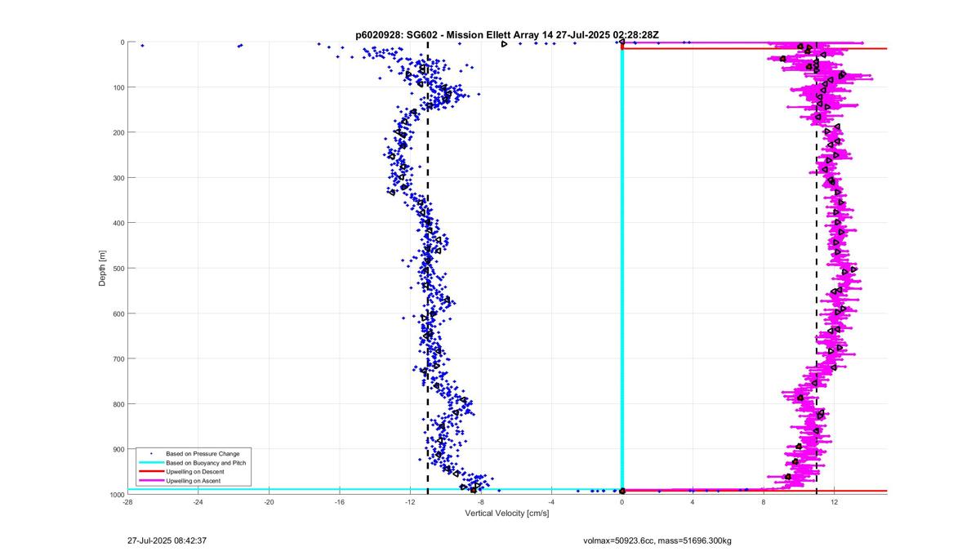
Task: Select the 'Depth [m]' axis label
Action: 102,268
